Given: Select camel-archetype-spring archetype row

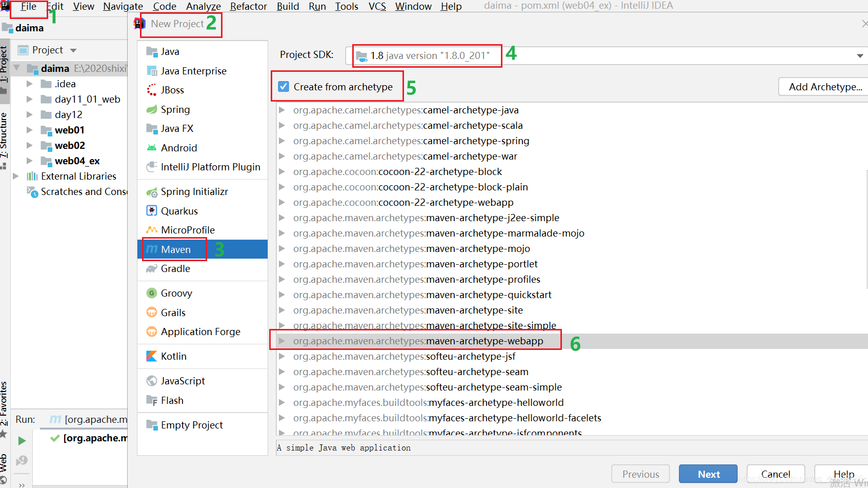Looking at the screenshot, I should click(571, 141).
